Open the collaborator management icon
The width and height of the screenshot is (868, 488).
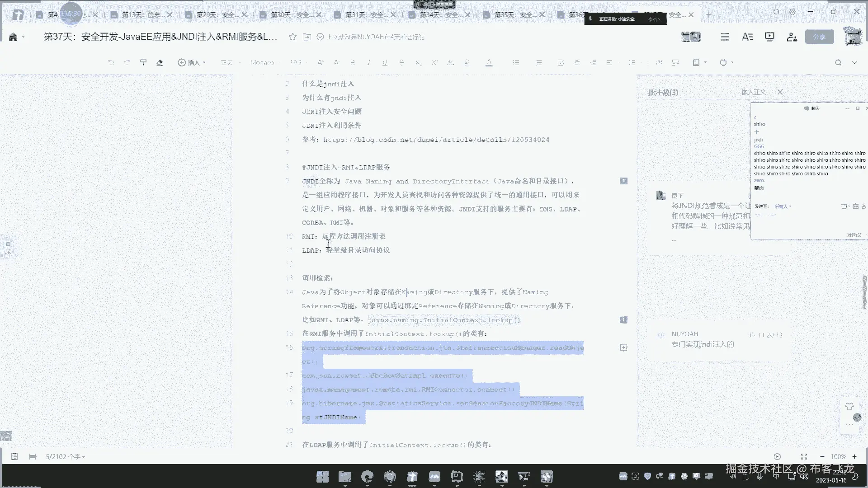point(792,37)
